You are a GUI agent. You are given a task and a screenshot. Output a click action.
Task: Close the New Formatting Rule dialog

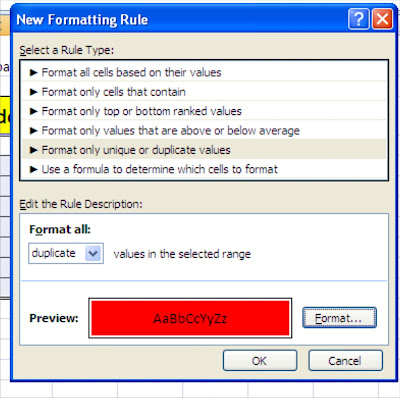coord(382,19)
